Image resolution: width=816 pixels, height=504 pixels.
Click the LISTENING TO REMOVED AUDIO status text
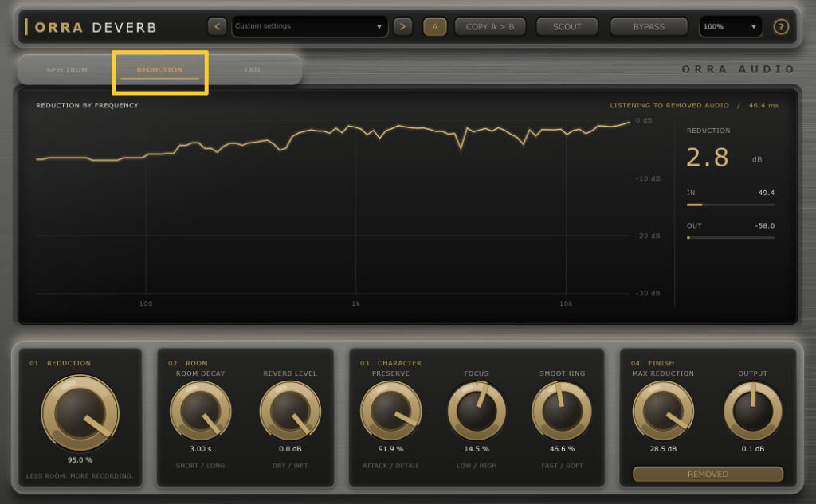pyautogui.click(x=669, y=105)
